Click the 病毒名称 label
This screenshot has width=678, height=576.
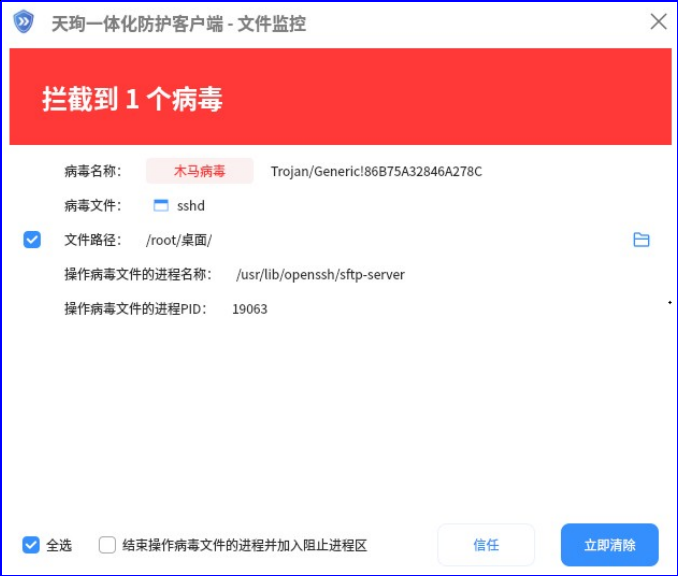(93, 171)
